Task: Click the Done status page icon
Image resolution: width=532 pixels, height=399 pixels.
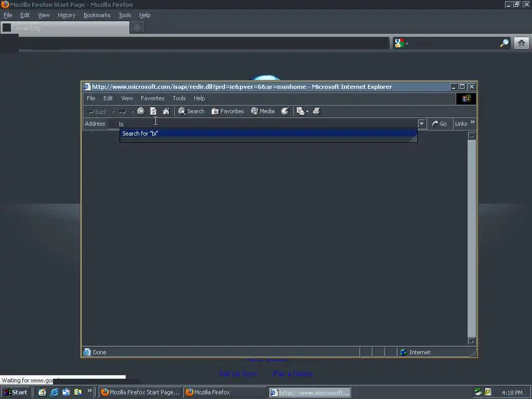Action: [87, 352]
